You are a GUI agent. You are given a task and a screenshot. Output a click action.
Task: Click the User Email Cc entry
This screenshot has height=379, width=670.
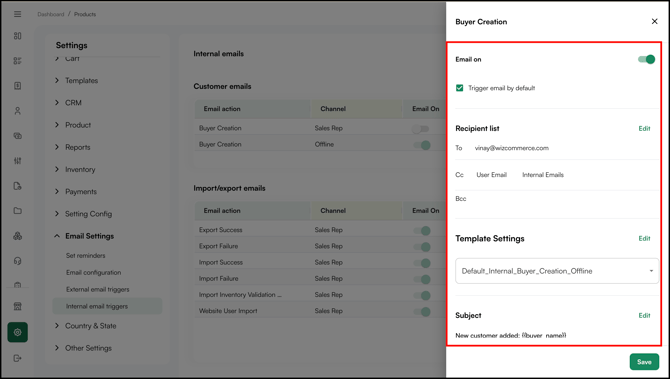pyautogui.click(x=491, y=175)
